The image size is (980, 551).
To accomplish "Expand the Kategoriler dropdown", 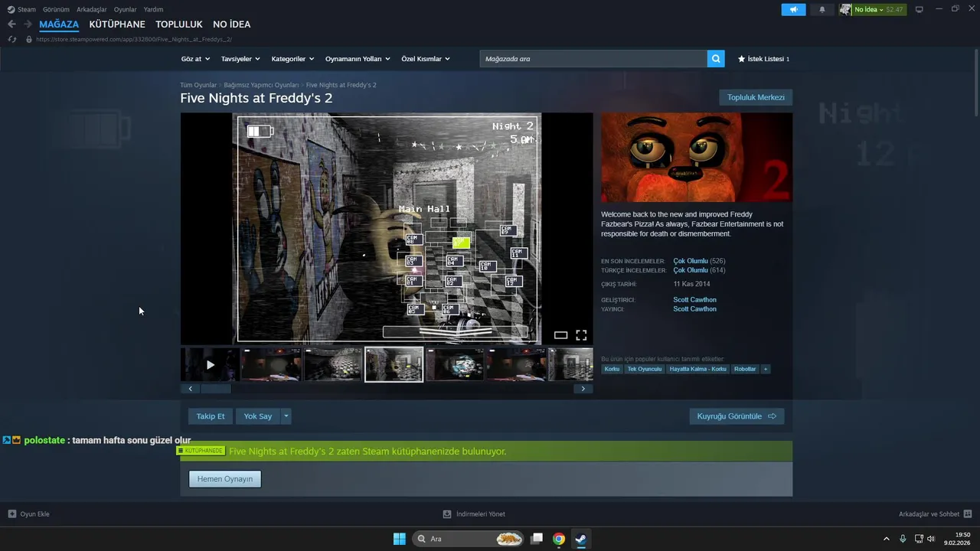I will (x=293, y=59).
